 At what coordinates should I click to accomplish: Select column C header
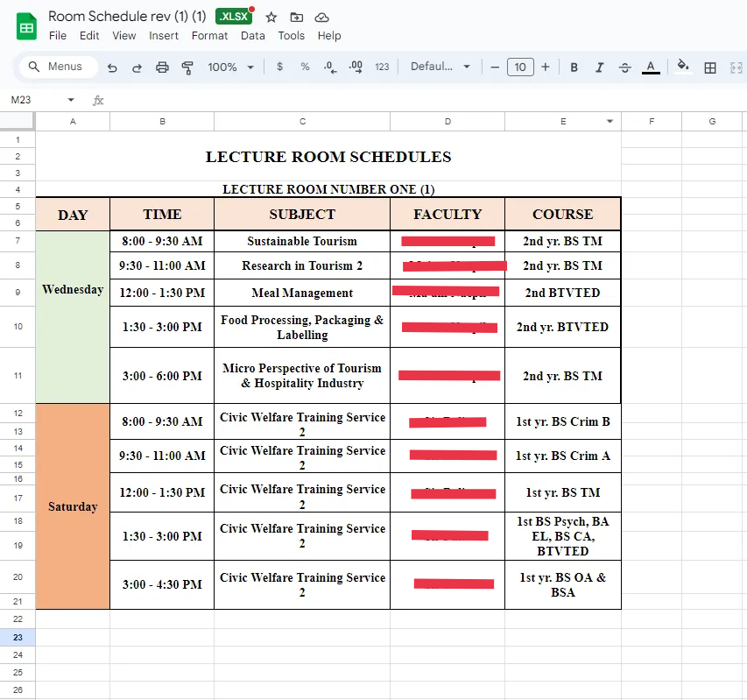[302, 122]
